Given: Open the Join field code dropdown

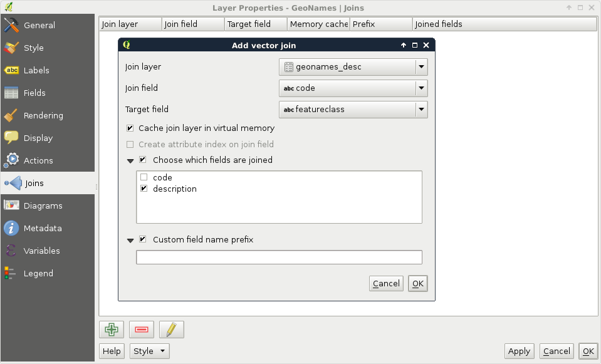Looking at the screenshot, I should 353,88.
